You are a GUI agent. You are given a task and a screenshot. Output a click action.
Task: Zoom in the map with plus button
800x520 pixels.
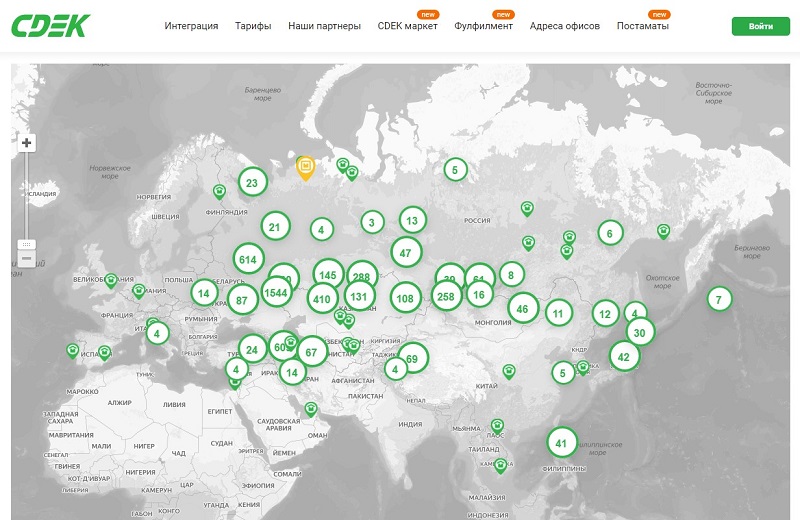pos(27,143)
